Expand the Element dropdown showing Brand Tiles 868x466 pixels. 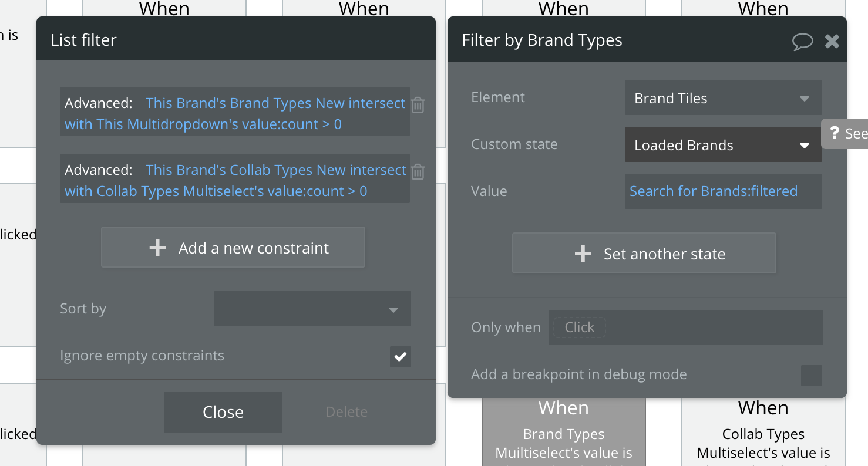coord(722,98)
